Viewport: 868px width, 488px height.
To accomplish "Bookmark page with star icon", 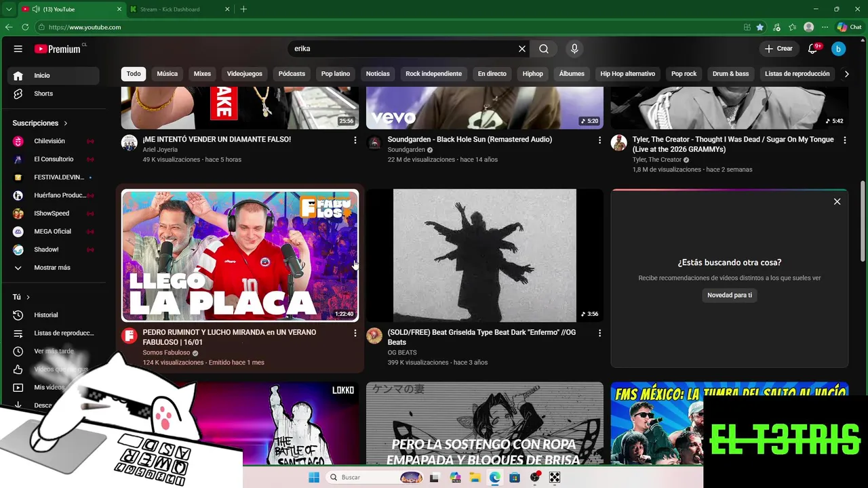I will tap(760, 27).
